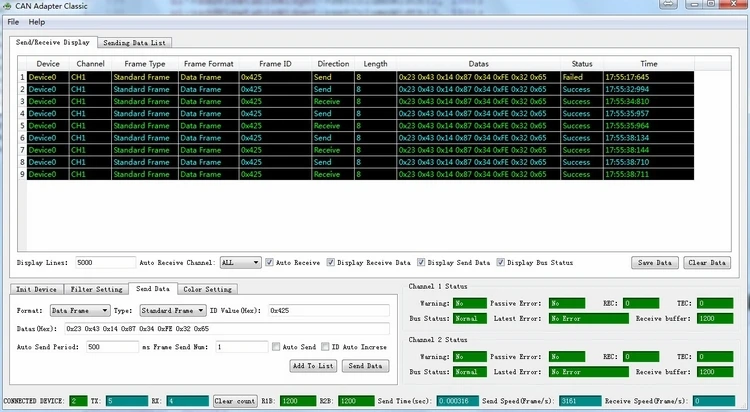Click Channel 2 Receive buffer 1200 field
Viewport: 750px width, 412px height.
(x=715, y=372)
